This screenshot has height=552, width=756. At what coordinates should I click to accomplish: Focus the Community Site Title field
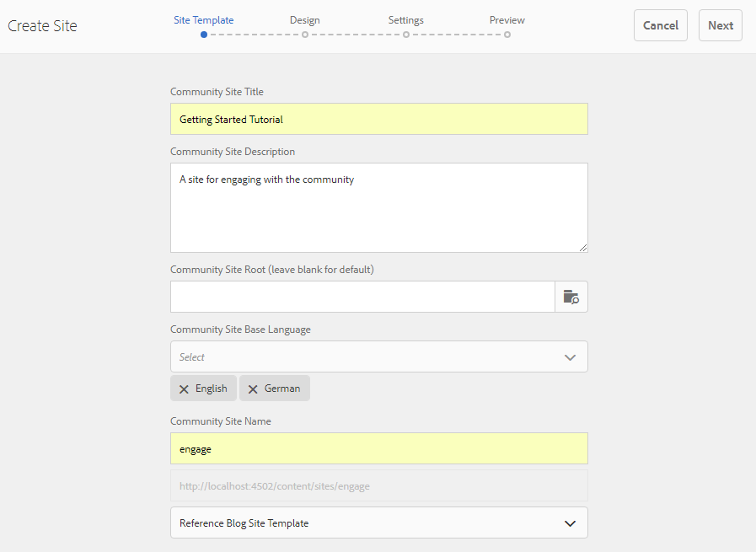click(x=378, y=119)
